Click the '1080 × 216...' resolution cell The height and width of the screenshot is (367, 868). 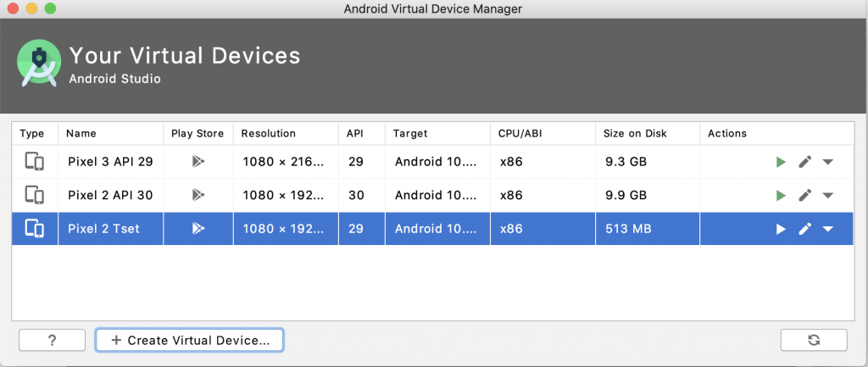(286, 162)
